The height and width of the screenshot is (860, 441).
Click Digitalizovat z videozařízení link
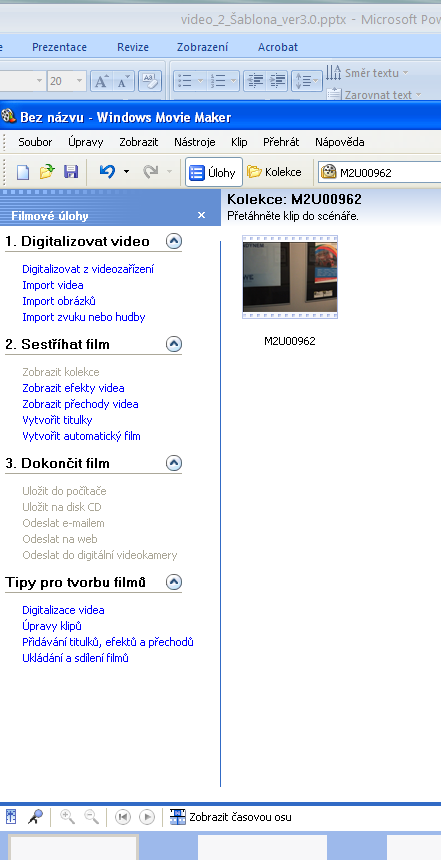coord(88,269)
